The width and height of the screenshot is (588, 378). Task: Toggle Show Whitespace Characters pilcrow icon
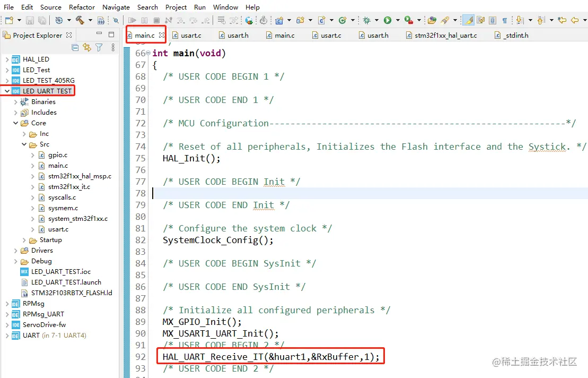point(505,20)
